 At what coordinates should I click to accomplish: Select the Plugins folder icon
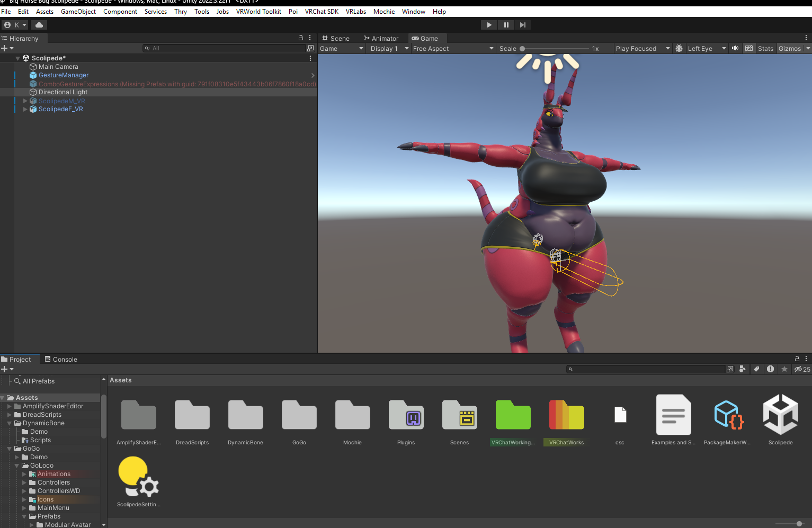pyautogui.click(x=406, y=415)
